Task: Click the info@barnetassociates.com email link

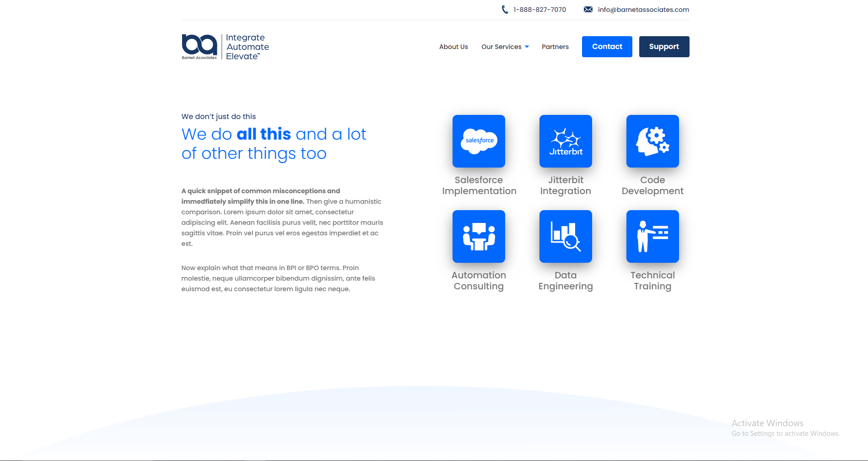Action: coord(643,10)
